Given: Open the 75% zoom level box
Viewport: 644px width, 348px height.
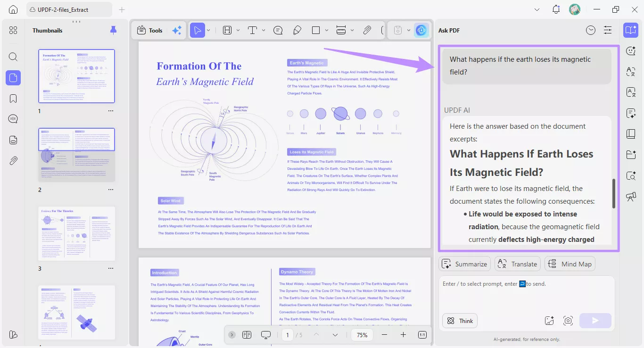Looking at the screenshot, I should pyautogui.click(x=362, y=335).
